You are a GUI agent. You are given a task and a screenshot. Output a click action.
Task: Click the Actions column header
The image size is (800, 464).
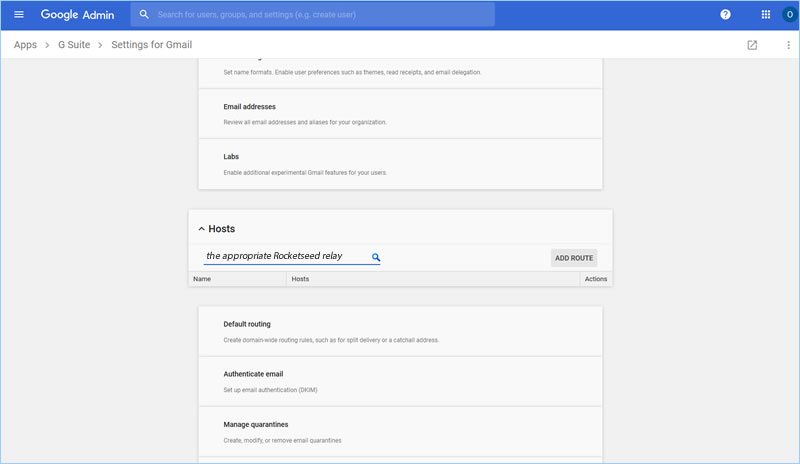click(596, 279)
